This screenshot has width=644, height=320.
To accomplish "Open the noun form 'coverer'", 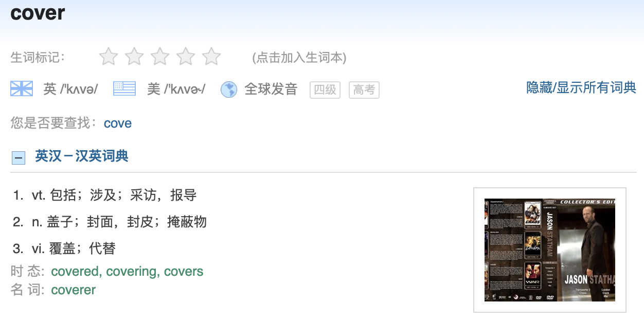I will (74, 290).
